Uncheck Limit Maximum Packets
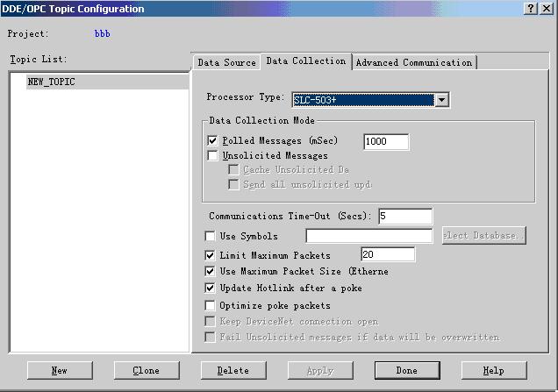This screenshot has height=392, width=558. tap(210, 255)
